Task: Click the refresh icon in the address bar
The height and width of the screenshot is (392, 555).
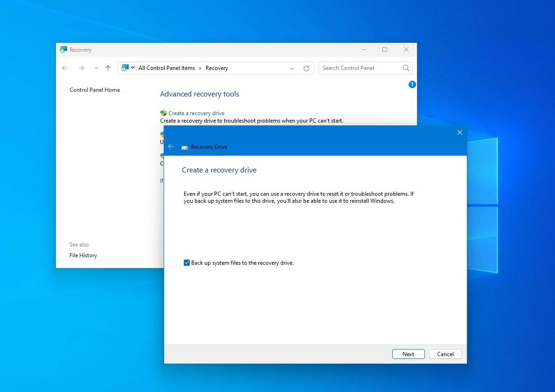Action: tap(306, 68)
